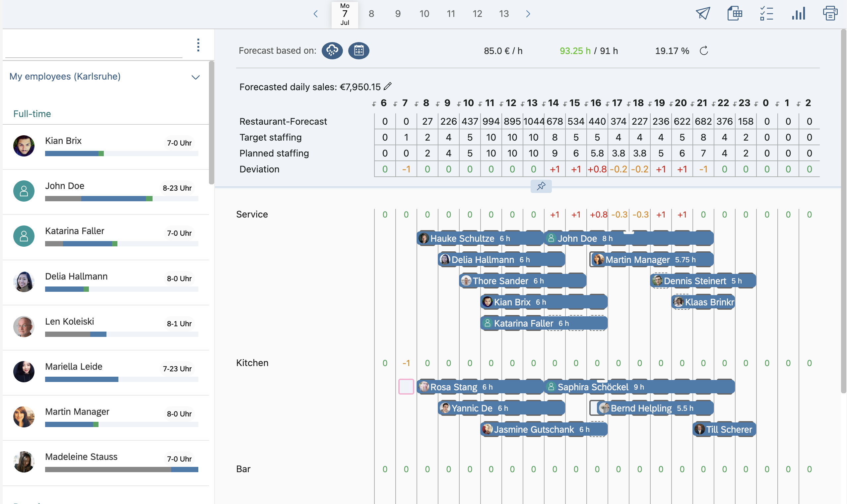
Task: Go to next week with right chevron
Action: click(528, 14)
